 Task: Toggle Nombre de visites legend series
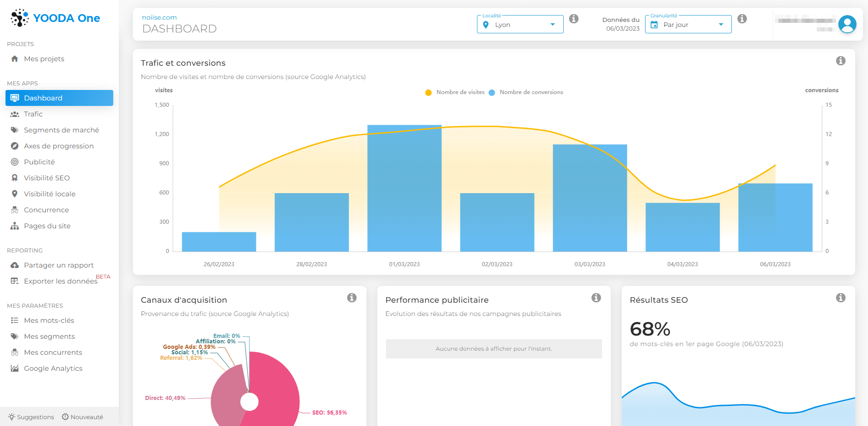tap(455, 92)
